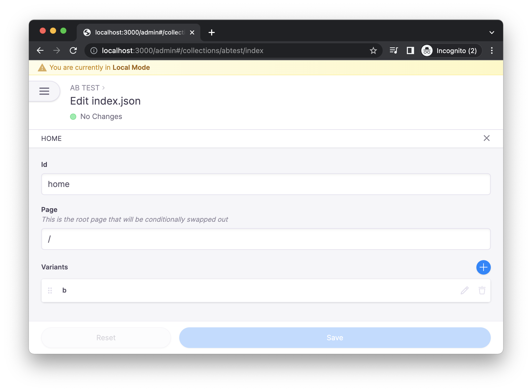This screenshot has height=392, width=532.
Task: Click the Variants label
Action: coord(55,267)
